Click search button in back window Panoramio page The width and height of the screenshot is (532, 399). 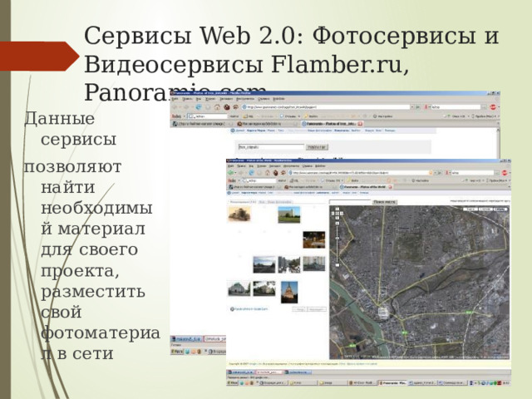[317, 147]
